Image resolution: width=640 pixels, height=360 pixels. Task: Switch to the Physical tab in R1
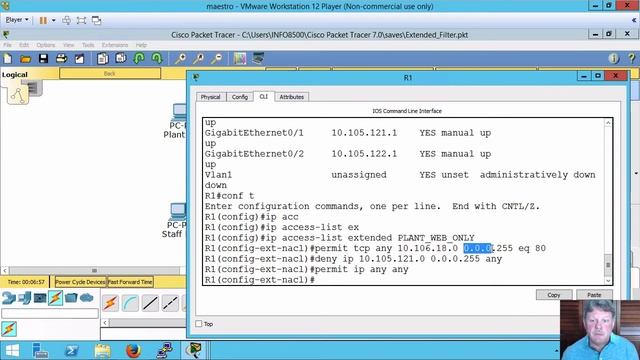pos(211,97)
